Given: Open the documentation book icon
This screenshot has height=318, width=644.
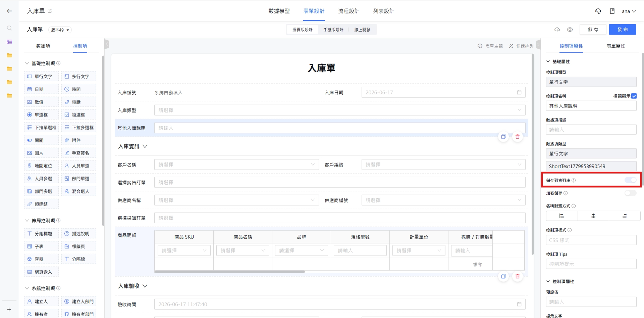Looking at the screenshot, I should coord(612,11).
